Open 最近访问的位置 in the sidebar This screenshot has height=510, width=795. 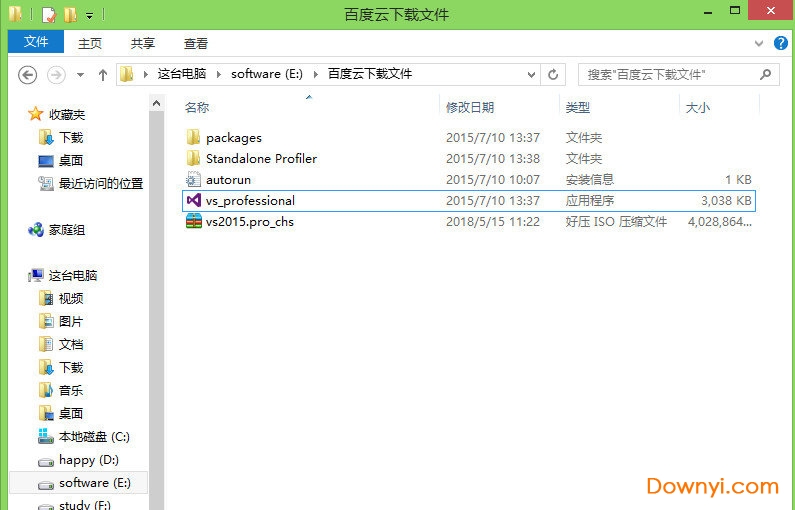101,184
